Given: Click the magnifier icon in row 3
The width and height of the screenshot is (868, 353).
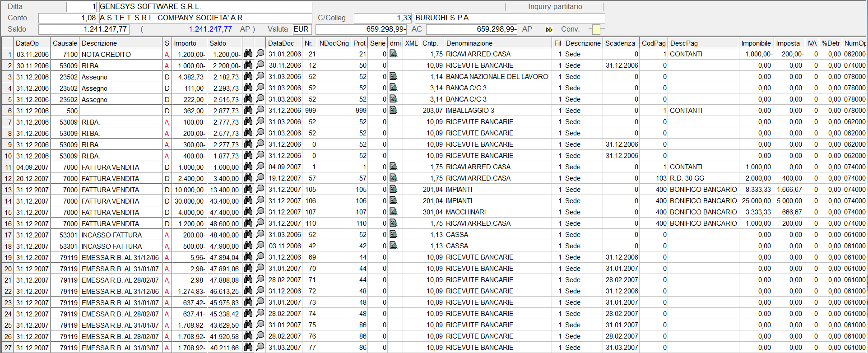Looking at the screenshot, I should coord(260,76).
